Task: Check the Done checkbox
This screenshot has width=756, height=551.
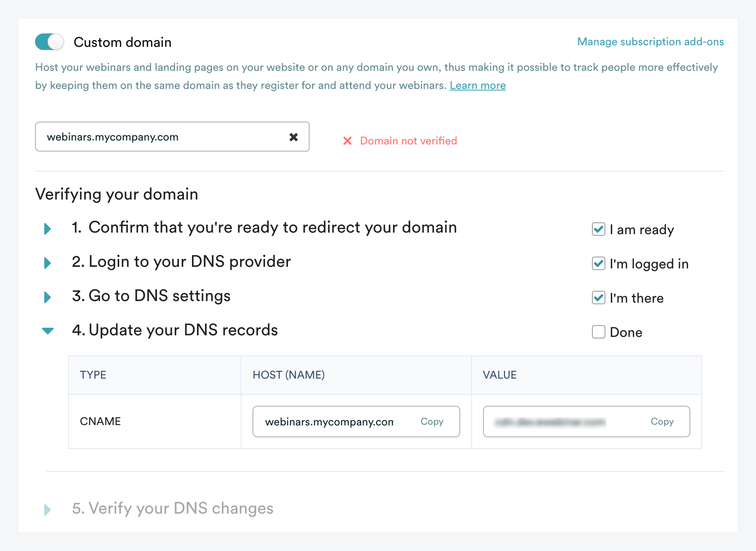Action: point(598,332)
